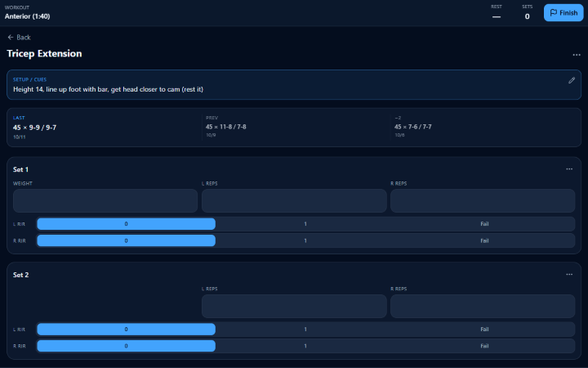588x368 pixels.
Task: Select 1 for Set 2 L RIR
Action: point(305,330)
